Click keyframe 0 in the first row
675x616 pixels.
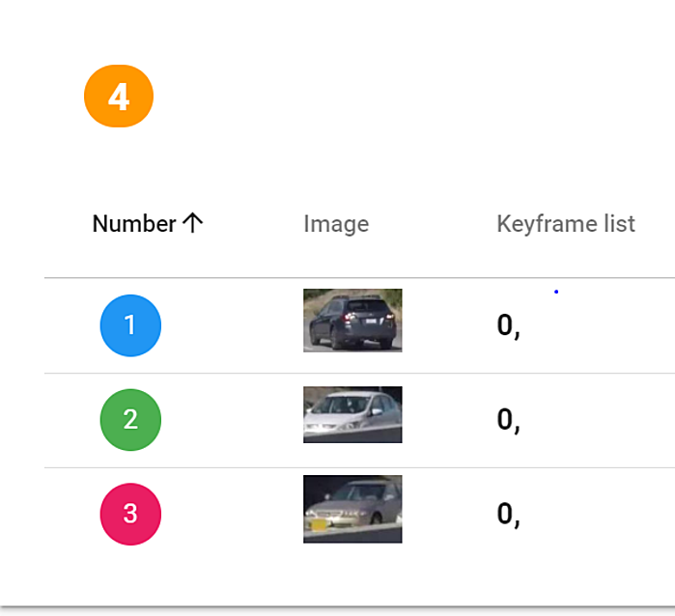click(x=508, y=325)
